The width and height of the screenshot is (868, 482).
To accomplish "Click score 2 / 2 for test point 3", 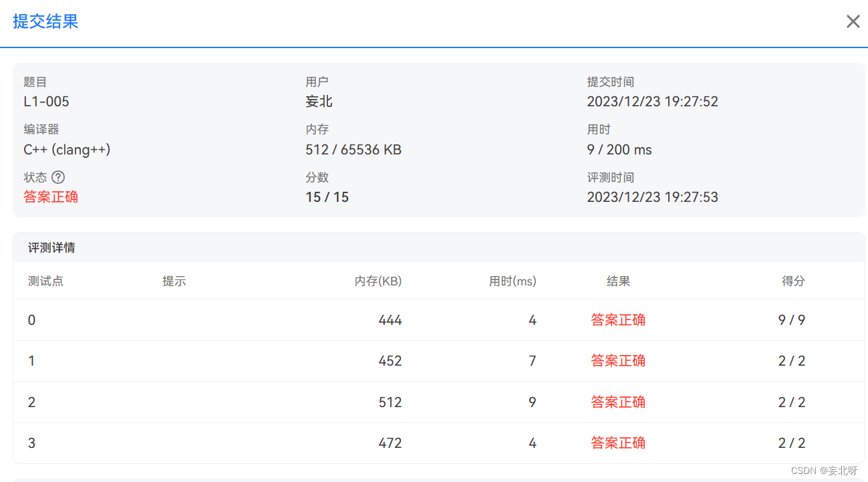I will (792, 443).
